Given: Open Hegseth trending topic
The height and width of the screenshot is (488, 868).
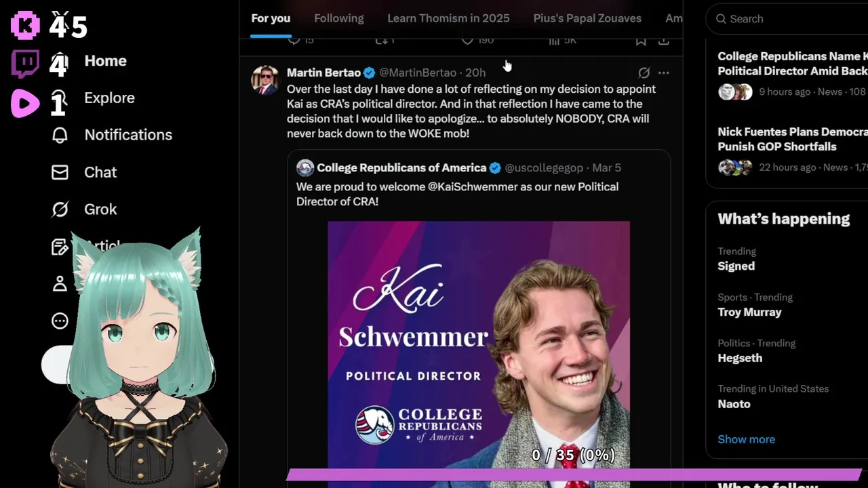Looking at the screenshot, I should (740, 358).
